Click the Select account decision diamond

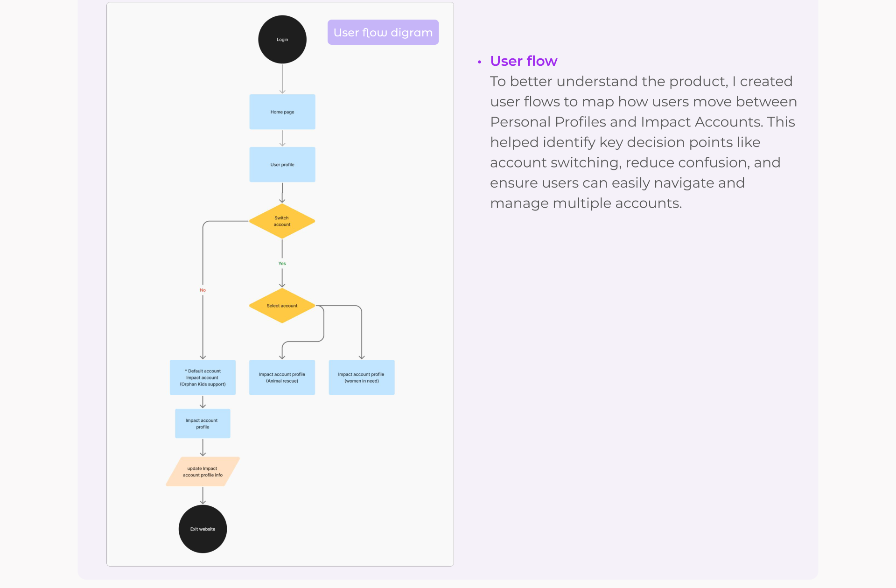282,306
